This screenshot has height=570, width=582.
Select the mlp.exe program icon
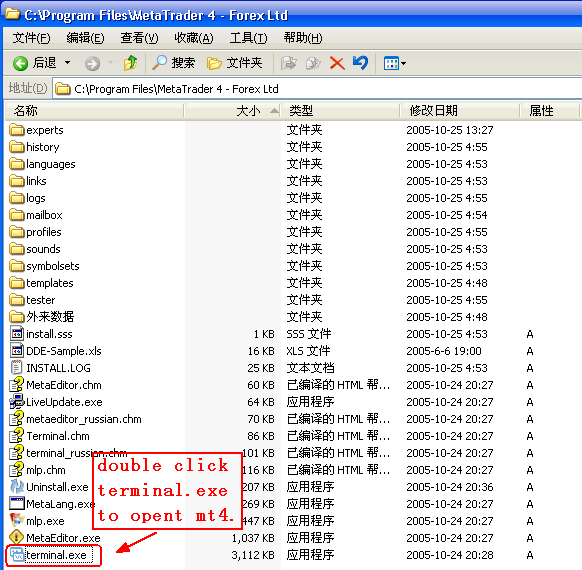(x=17, y=521)
